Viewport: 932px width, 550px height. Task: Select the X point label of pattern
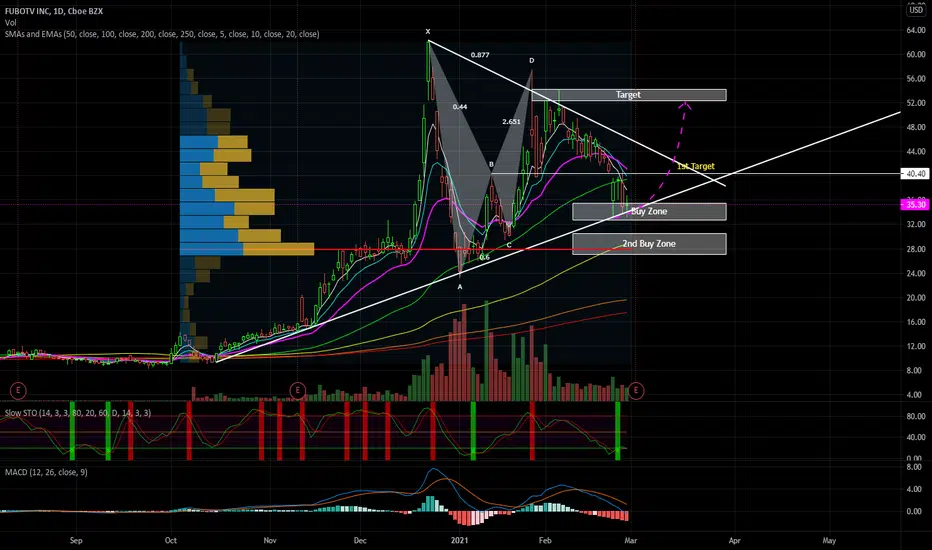click(428, 32)
